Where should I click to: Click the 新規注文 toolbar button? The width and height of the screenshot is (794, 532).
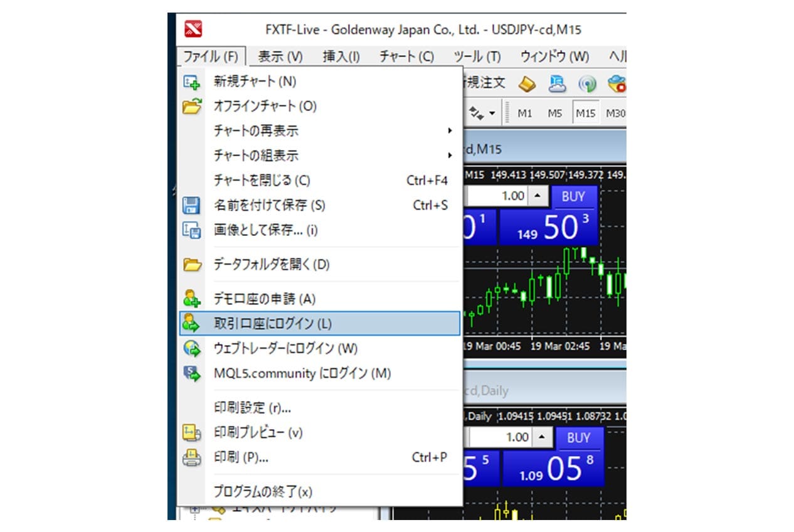pos(485,83)
